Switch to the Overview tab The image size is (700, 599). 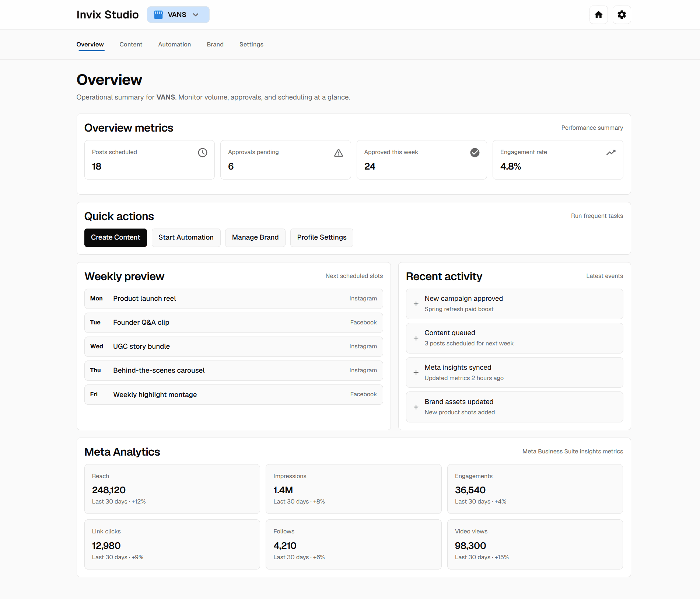click(90, 44)
